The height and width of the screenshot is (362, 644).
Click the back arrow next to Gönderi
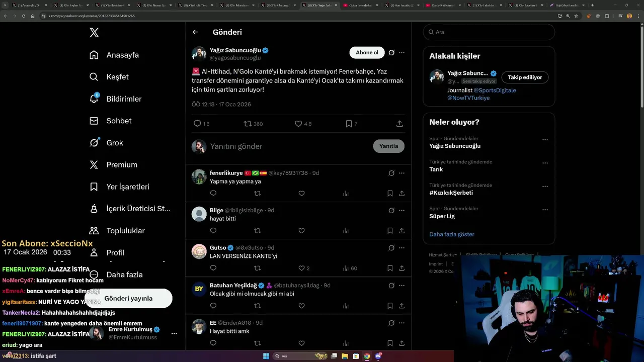(196, 32)
